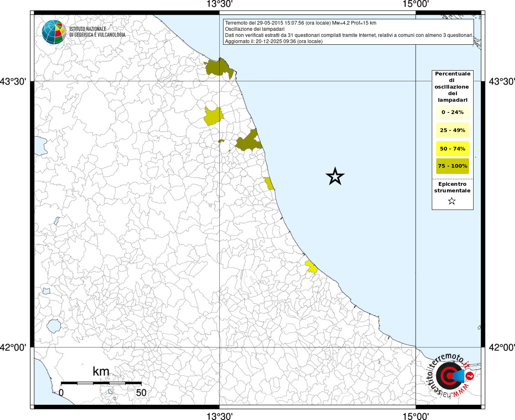Select the yellow-green municipality below the 43°30' line
515x420 pixels.
point(213,116)
